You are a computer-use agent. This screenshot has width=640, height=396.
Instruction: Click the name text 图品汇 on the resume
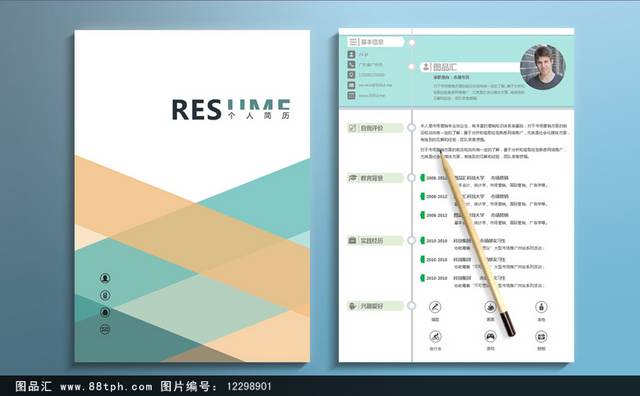445,67
